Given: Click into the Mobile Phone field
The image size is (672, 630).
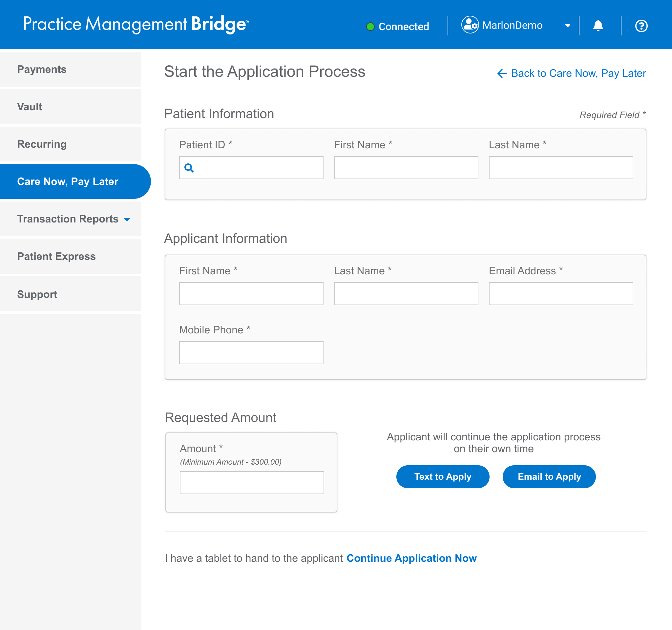Looking at the screenshot, I should click(x=251, y=353).
